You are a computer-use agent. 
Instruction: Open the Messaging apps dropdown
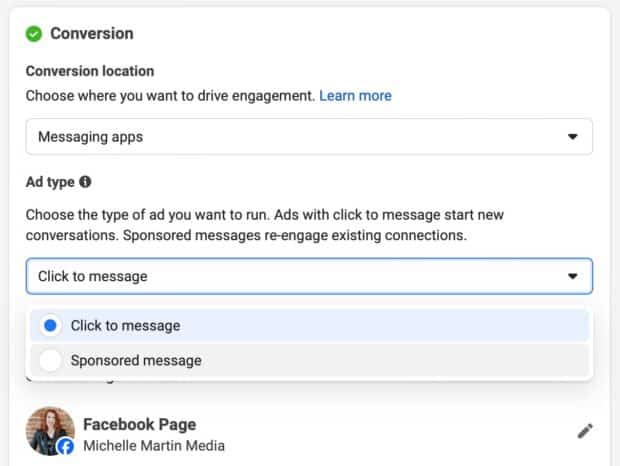pos(309,137)
